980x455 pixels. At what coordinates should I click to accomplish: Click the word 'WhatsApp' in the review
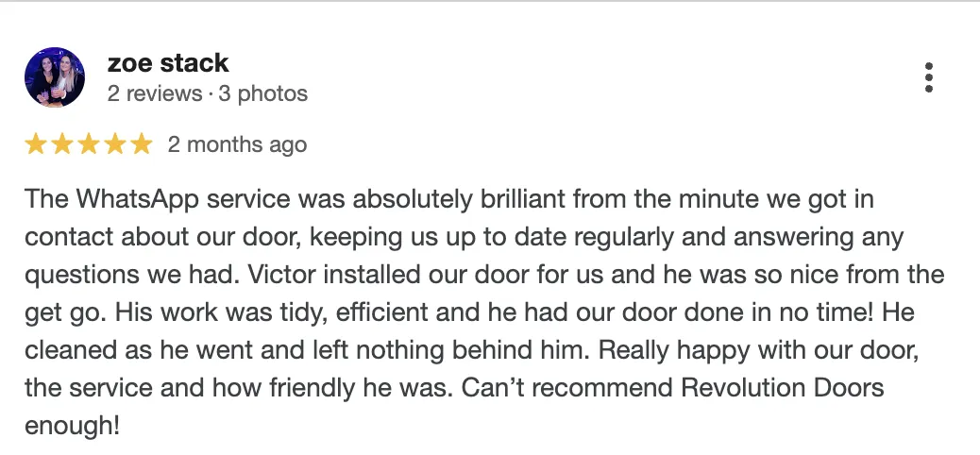point(130,199)
